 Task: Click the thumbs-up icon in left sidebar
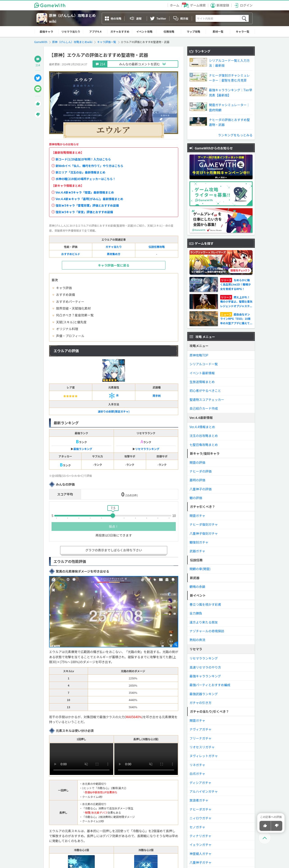tap(38, 104)
